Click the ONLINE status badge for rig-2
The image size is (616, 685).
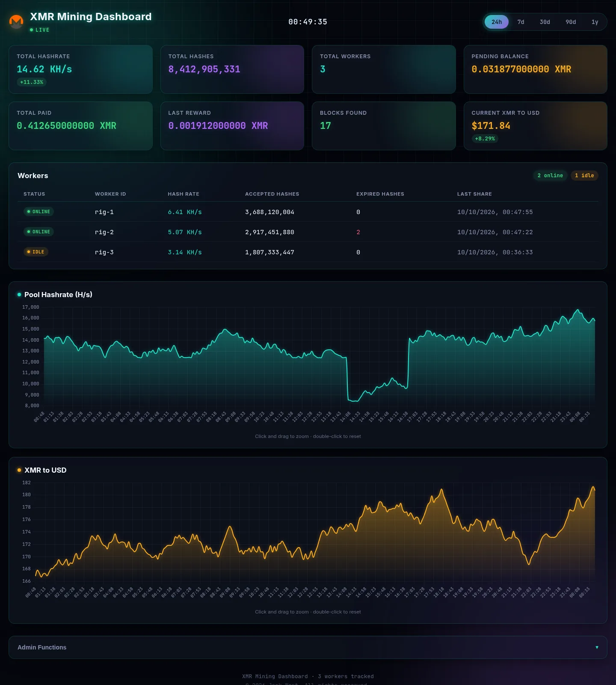38,232
